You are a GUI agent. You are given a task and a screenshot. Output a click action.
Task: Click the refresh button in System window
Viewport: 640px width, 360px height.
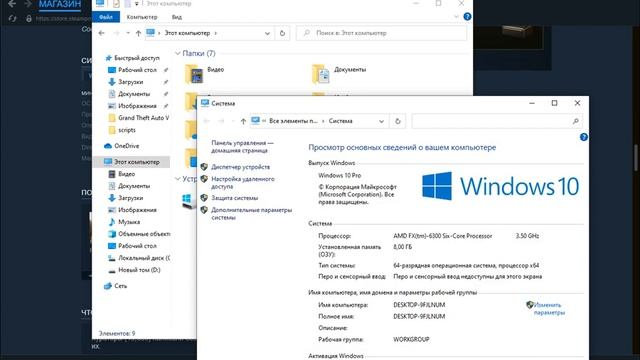[398, 121]
